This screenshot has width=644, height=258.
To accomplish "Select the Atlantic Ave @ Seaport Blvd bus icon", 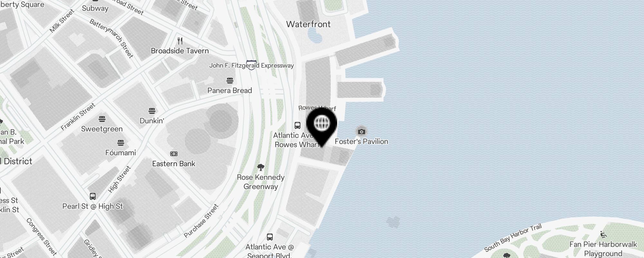I will [x=270, y=237].
